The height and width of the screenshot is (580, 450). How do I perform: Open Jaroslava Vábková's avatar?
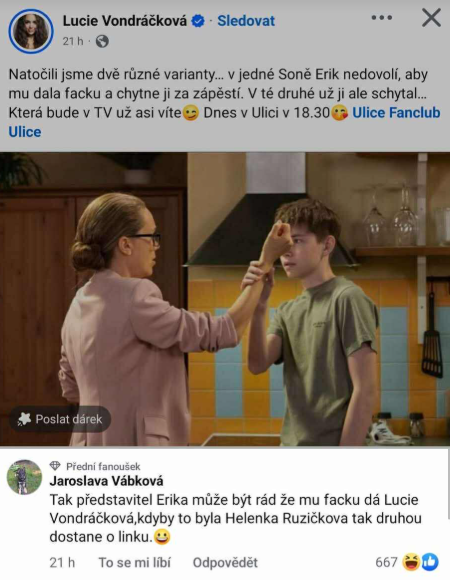pos(24,477)
